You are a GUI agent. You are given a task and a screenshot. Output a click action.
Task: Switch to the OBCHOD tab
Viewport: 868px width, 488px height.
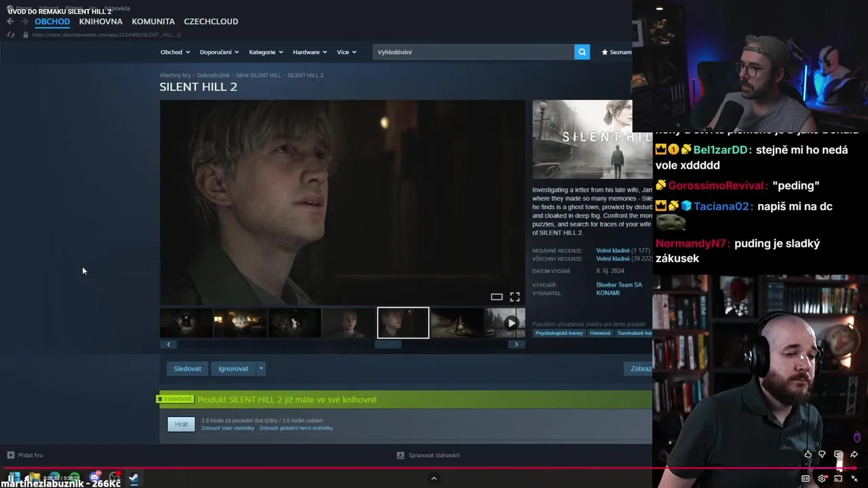[52, 22]
